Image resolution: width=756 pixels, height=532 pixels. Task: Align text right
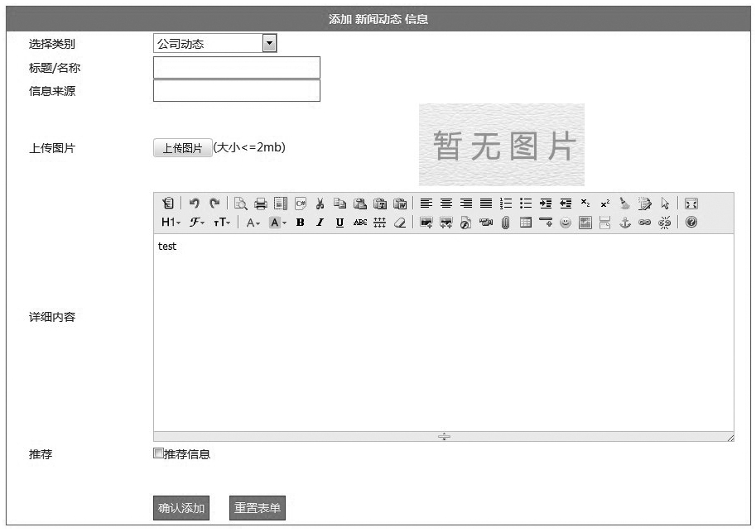465,204
